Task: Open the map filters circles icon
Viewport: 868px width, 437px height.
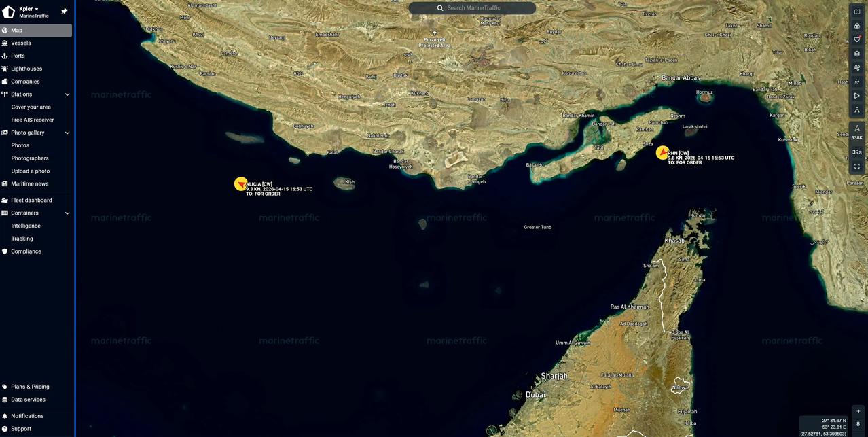Action: pyautogui.click(x=857, y=26)
